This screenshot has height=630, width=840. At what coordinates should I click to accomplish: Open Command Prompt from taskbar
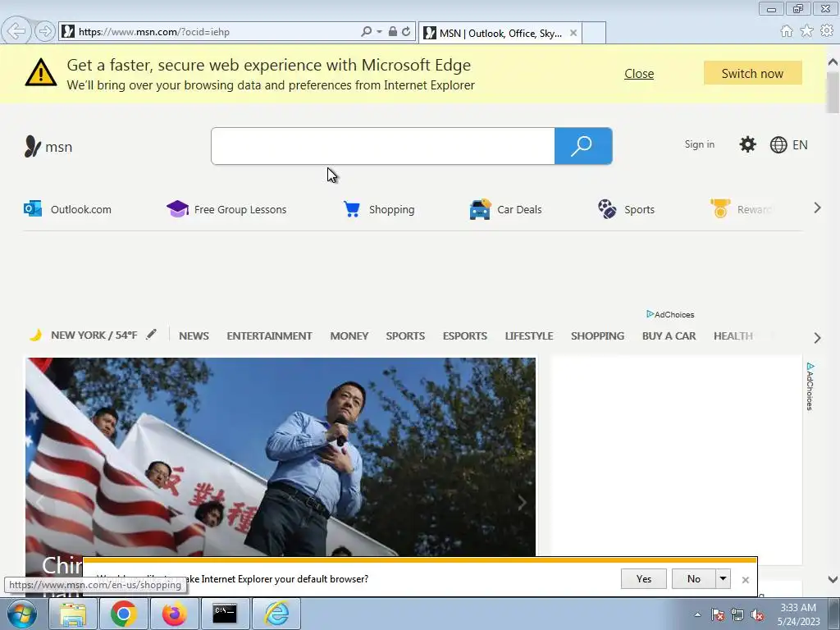(x=225, y=614)
